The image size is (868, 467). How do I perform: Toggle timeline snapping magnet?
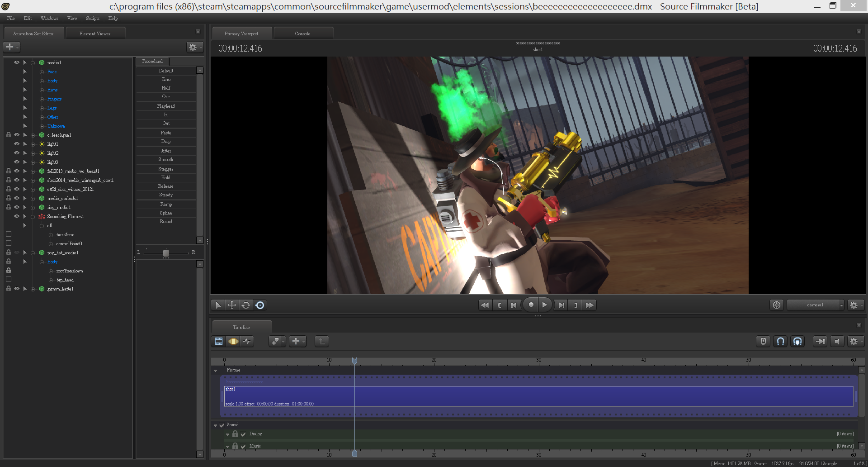tap(780, 341)
